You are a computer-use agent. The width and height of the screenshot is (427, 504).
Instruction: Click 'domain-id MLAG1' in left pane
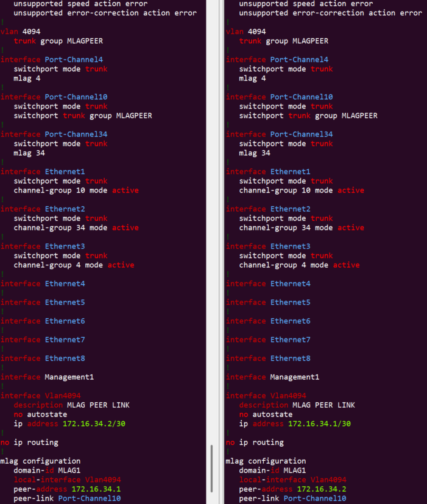(47, 471)
